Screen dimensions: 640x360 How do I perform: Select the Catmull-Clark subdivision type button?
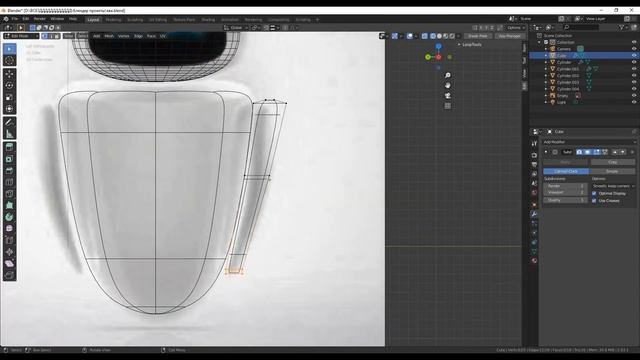click(566, 171)
